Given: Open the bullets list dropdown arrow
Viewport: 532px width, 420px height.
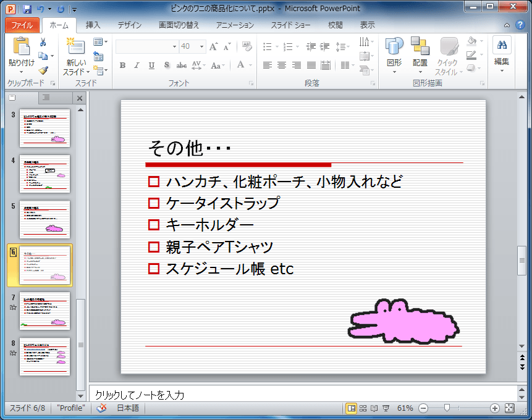Looking at the screenshot, I should coord(277,47).
